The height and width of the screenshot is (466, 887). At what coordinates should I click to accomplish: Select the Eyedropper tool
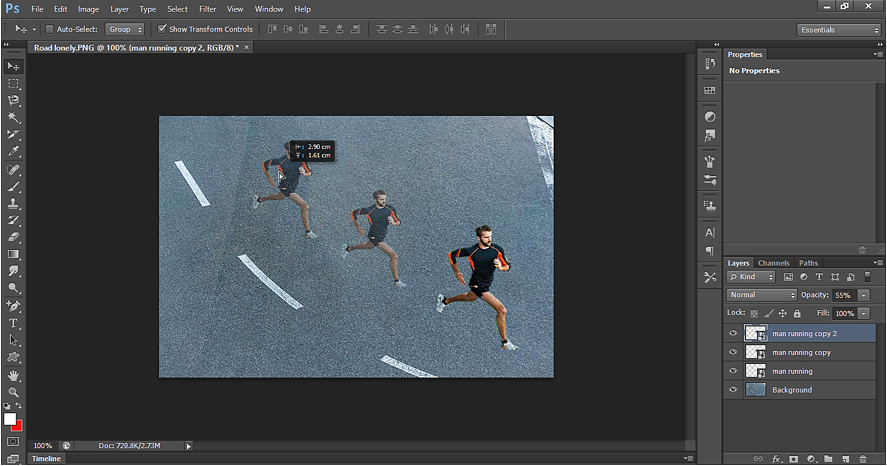click(x=14, y=151)
